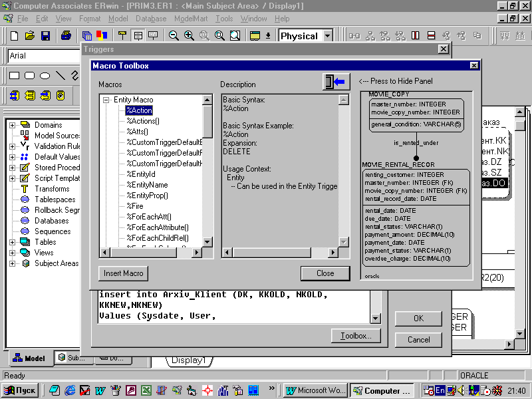This screenshot has height=399, width=532.
Task: Open the Database menu
Action: [x=151, y=19]
